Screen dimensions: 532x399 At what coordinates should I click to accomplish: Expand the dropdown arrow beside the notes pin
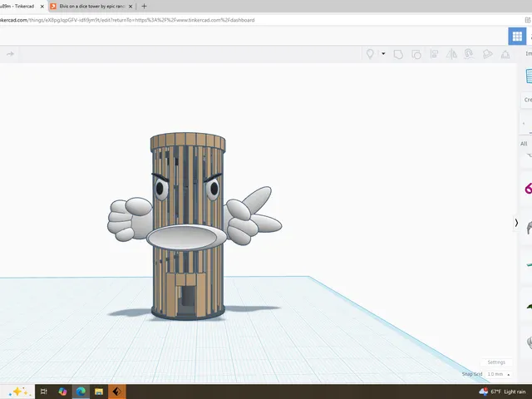pos(383,53)
